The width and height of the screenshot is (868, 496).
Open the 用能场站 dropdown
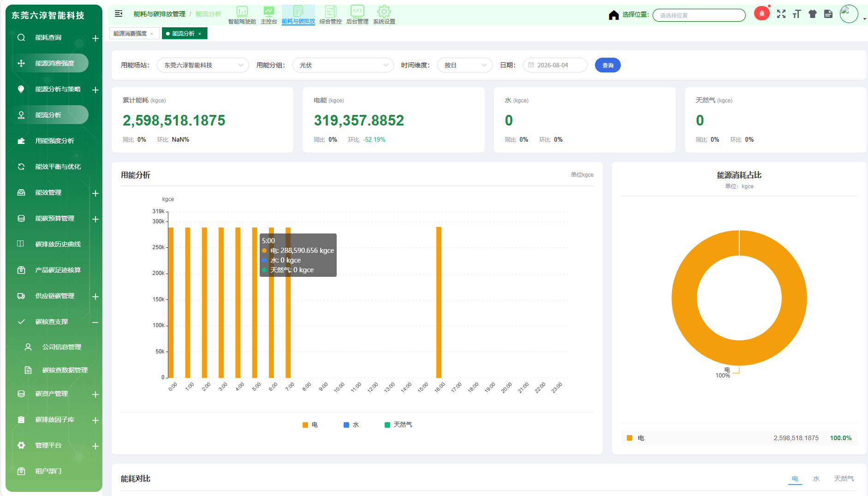coord(203,65)
